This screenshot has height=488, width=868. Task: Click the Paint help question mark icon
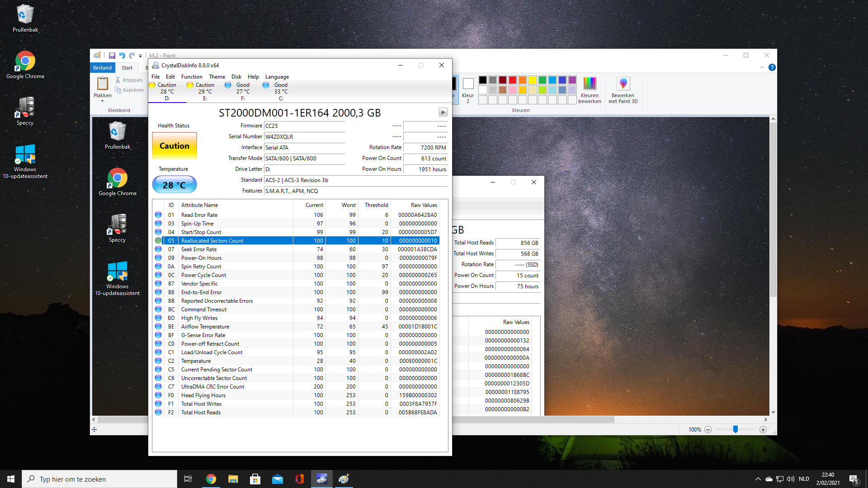772,67
